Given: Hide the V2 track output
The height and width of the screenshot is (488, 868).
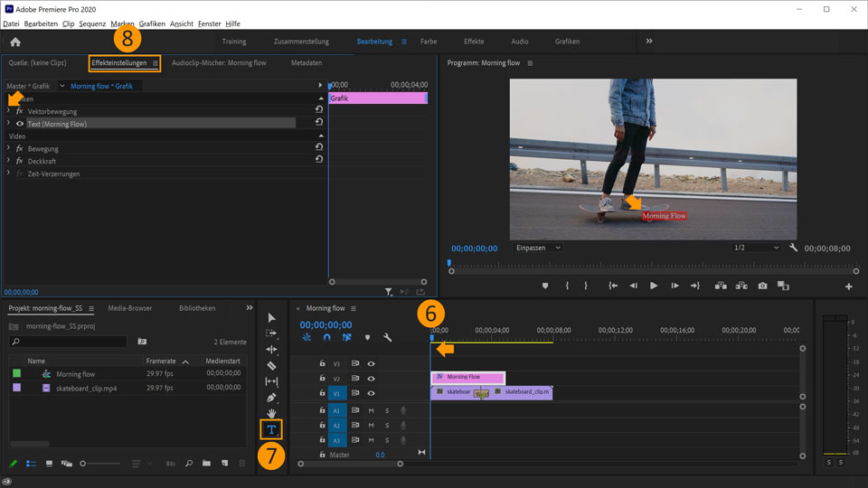Looking at the screenshot, I should tap(371, 379).
